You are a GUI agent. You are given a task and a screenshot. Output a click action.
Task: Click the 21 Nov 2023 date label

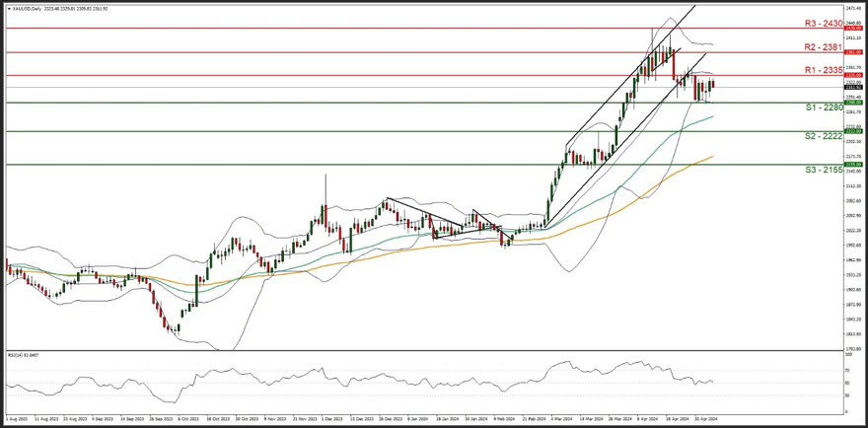(x=305, y=419)
